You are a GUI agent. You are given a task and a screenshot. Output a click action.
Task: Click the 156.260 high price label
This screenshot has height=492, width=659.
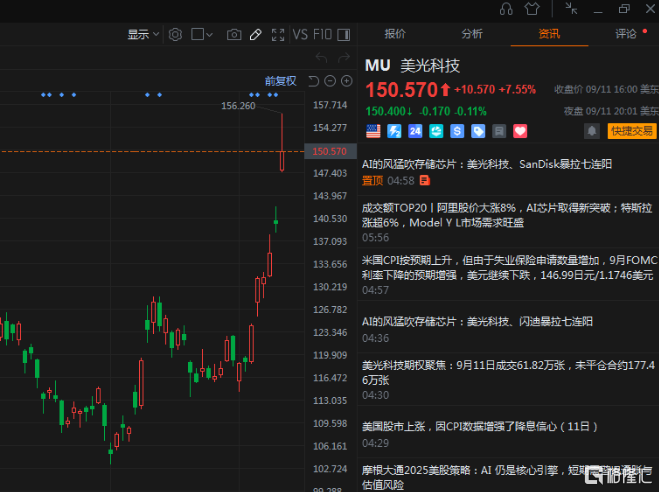pos(238,106)
